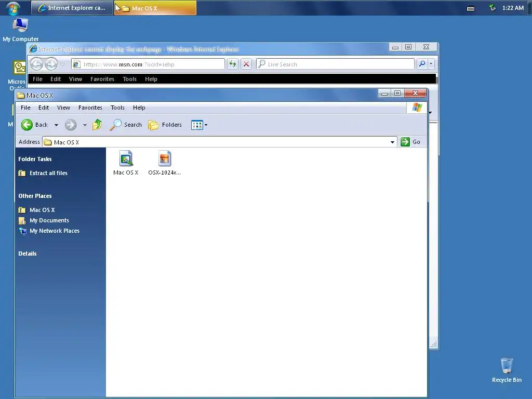Click the Internet Explorer URL address field

[x=148, y=64]
